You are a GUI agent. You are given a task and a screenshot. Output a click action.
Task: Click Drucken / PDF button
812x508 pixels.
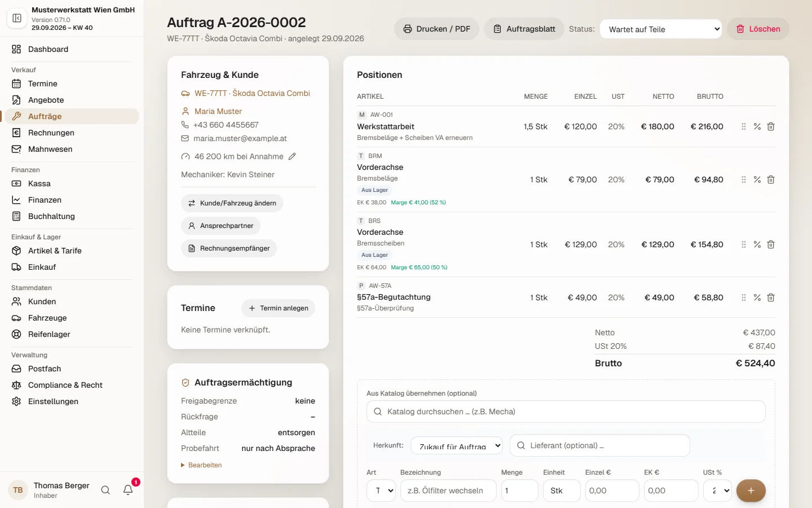pos(436,29)
